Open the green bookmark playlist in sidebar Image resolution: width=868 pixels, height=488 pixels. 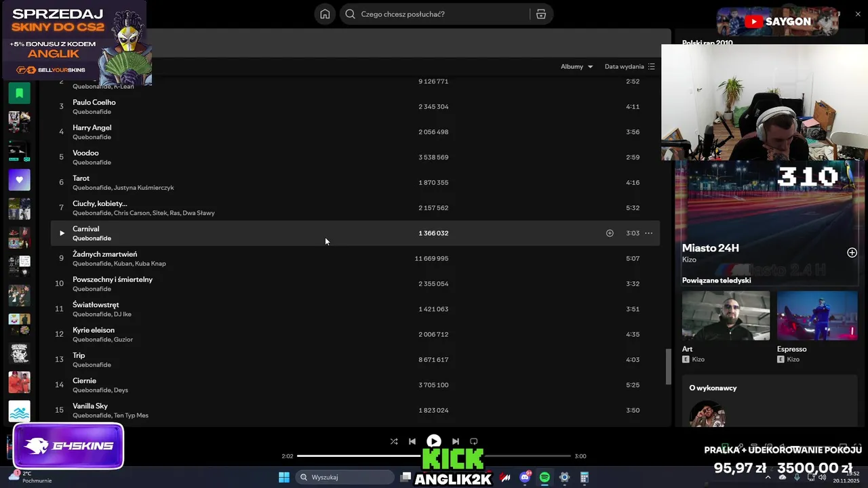19,93
